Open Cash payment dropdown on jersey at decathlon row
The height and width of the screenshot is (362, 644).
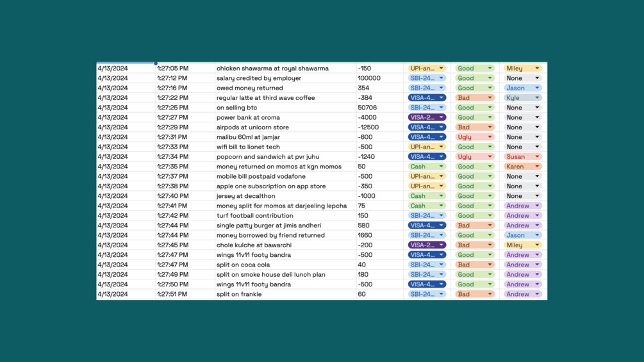coord(441,196)
